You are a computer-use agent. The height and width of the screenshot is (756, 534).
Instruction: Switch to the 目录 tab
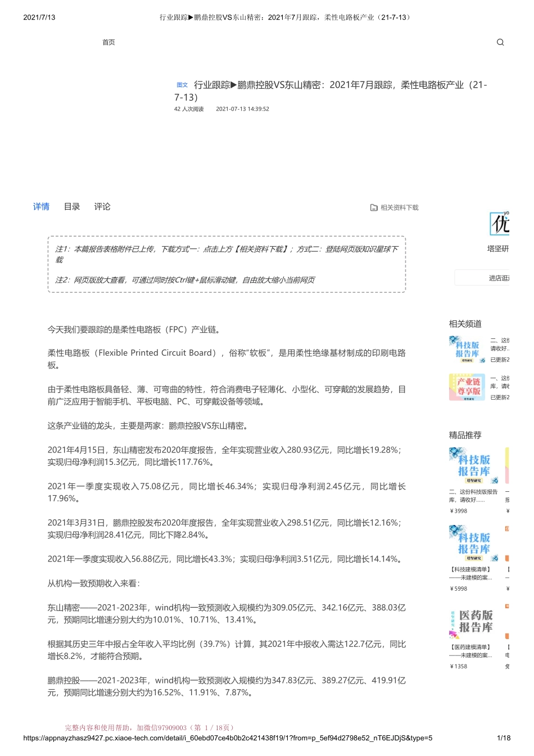pos(71,207)
